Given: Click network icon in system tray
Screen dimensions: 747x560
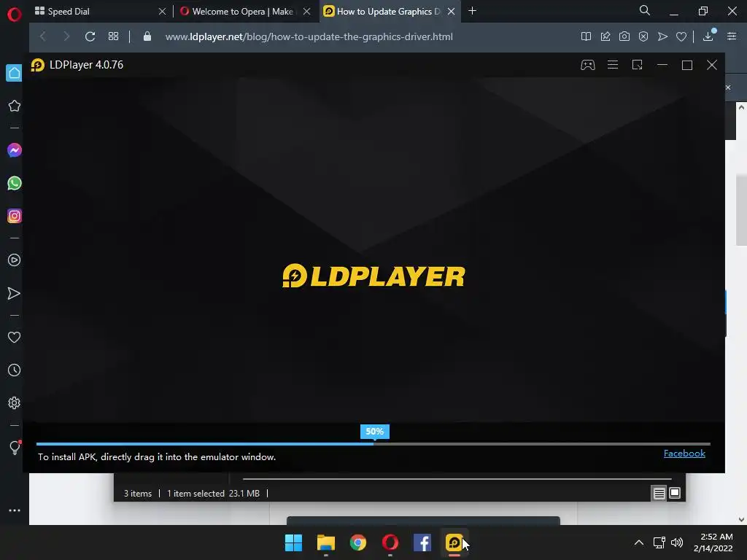Looking at the screenshot, I should click(659, 542).
